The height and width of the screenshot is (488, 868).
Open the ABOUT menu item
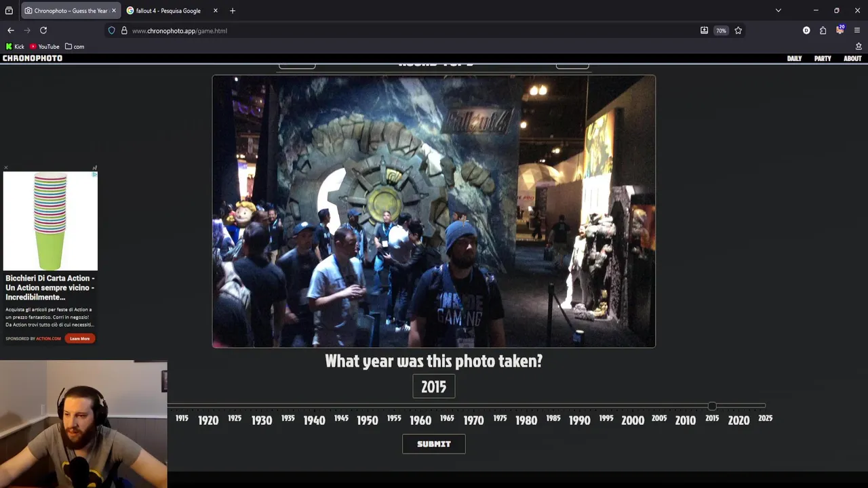click(x=852, y=59)
